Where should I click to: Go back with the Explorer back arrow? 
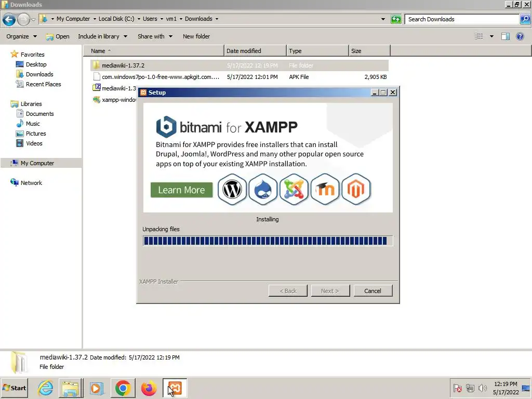click(x=9, y=19)
